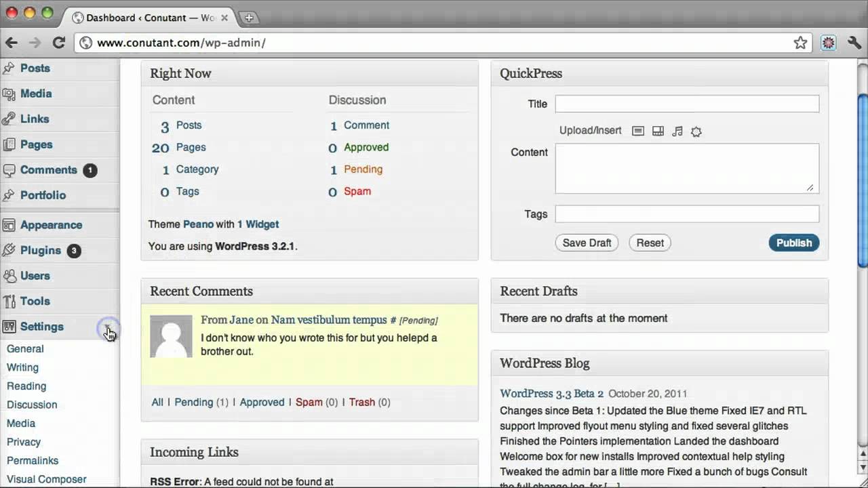This screenshot has height=488, width=868.
Task: Click the Plugins plug icon
Action: 9,250
